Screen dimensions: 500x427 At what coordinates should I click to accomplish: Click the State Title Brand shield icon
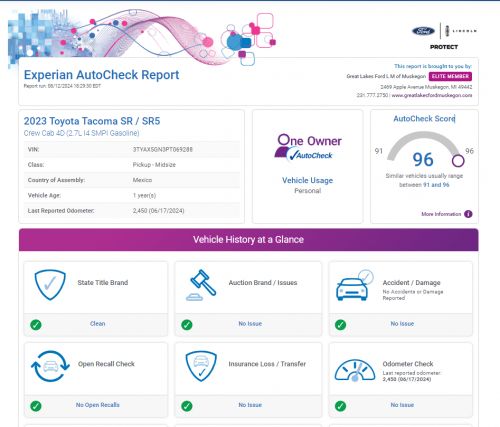50,285
